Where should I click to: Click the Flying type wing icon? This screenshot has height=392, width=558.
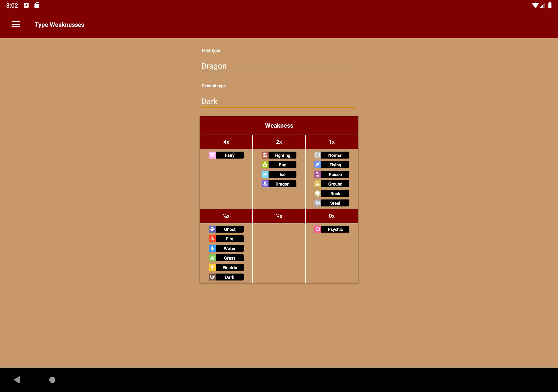tap(318, 165)
